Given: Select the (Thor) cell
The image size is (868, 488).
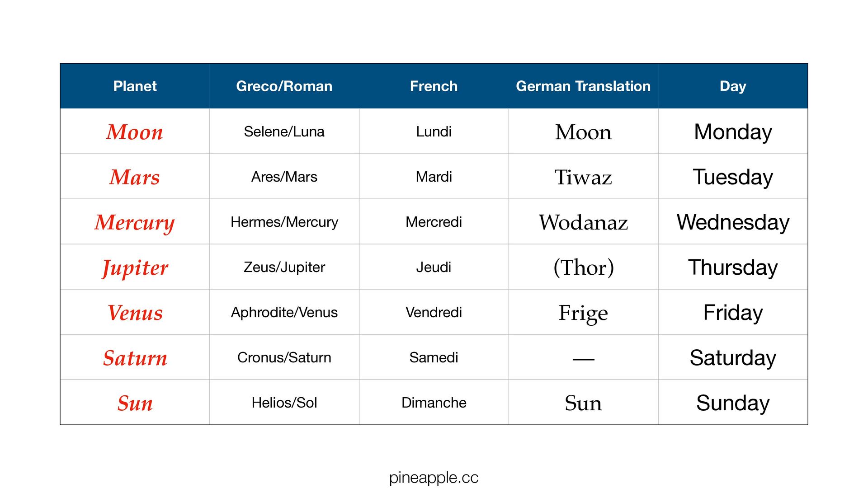Looking at the screenshot, I should (x=583, y=267).
